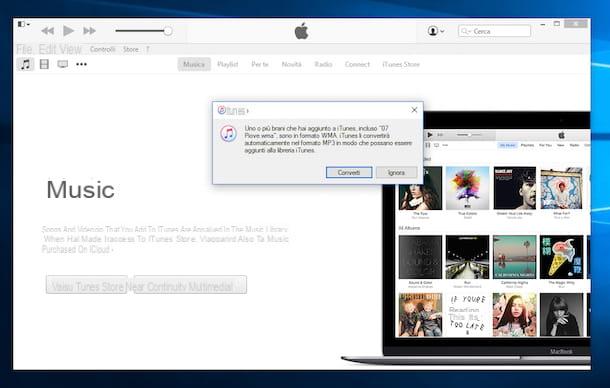Select the TV shows screen icon
This screenshot has height=388, width=610.
point(63,64)
